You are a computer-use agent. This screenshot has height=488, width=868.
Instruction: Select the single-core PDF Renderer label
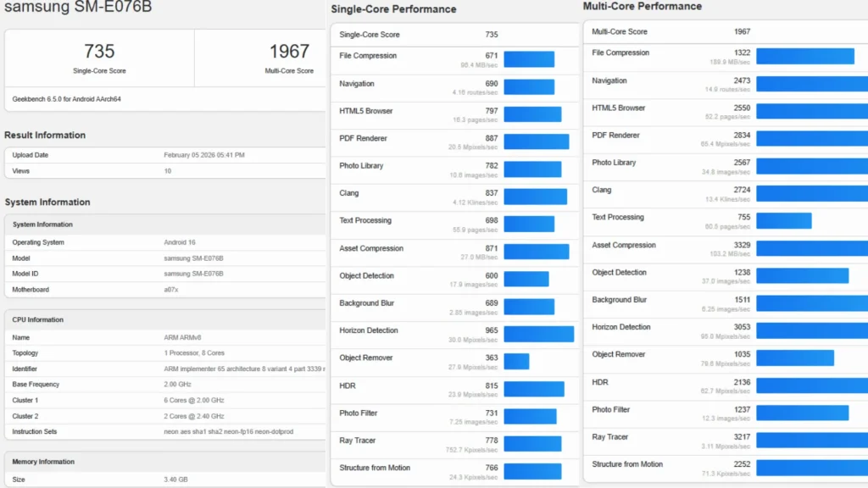tap(363, 138)
